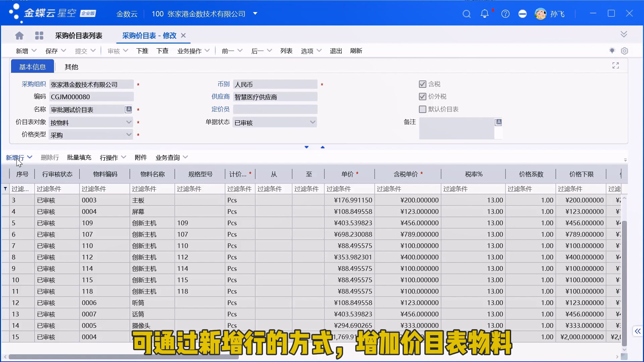
Task: Select cell 听筒 in 物料名称 column
Action: pyautogui.click(x=152, y=303)
